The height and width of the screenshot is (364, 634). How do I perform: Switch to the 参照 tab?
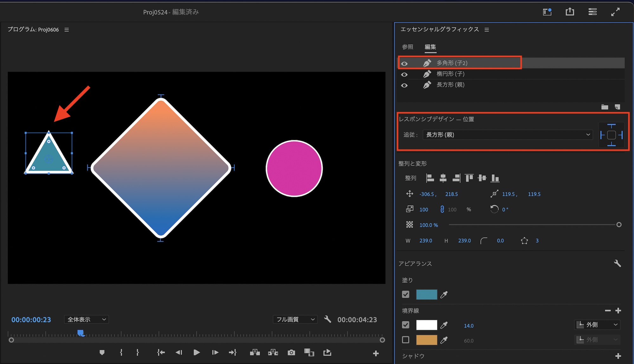(407, 47)
